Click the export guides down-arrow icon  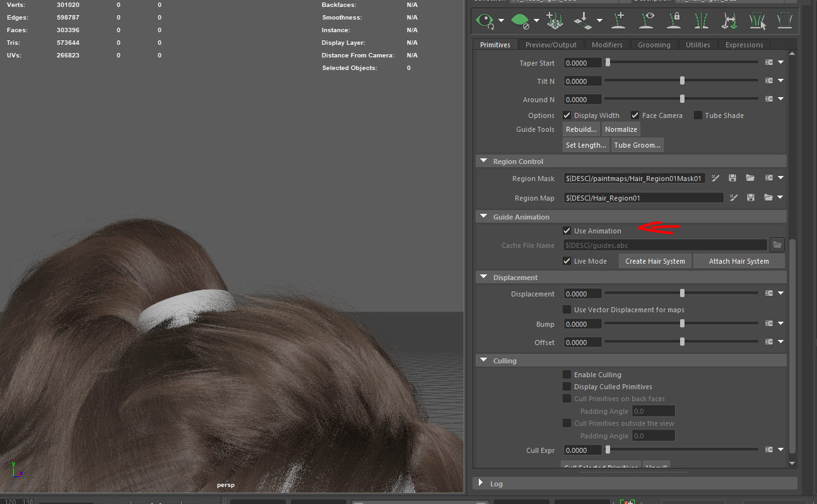pos(584,20)
